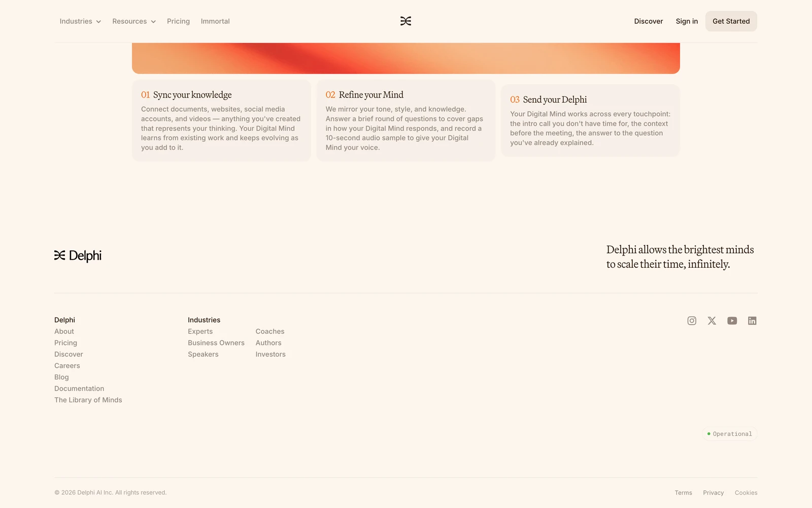This screenshot has width=812, height=508.
Task: Select the Authors industry link
Action: 268,343
